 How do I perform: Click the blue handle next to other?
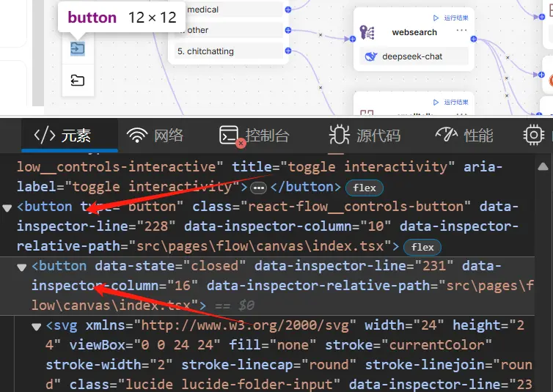tap(288, 30)
